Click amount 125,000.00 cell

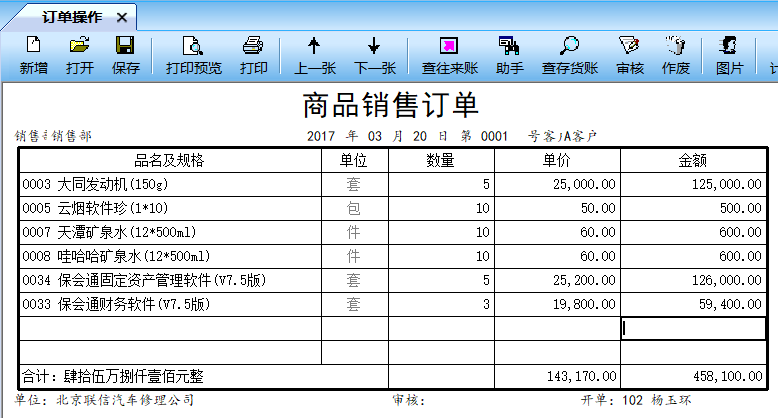tap(693, 185)
